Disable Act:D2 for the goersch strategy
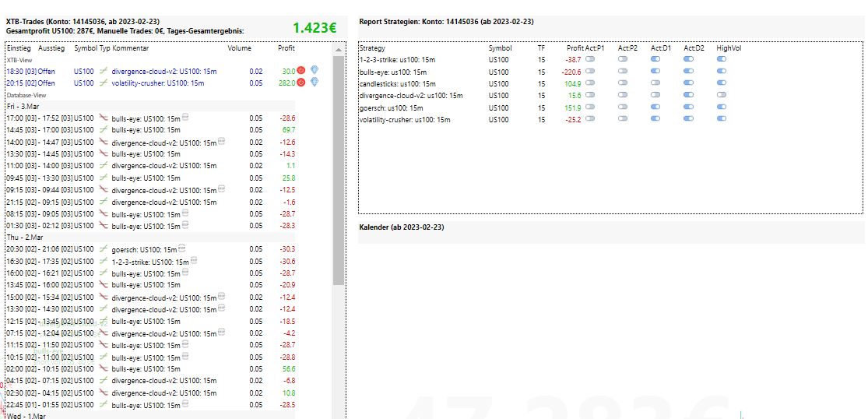This screenshot has width=868, height=419. pyautogui.click(x=689, y=107)
